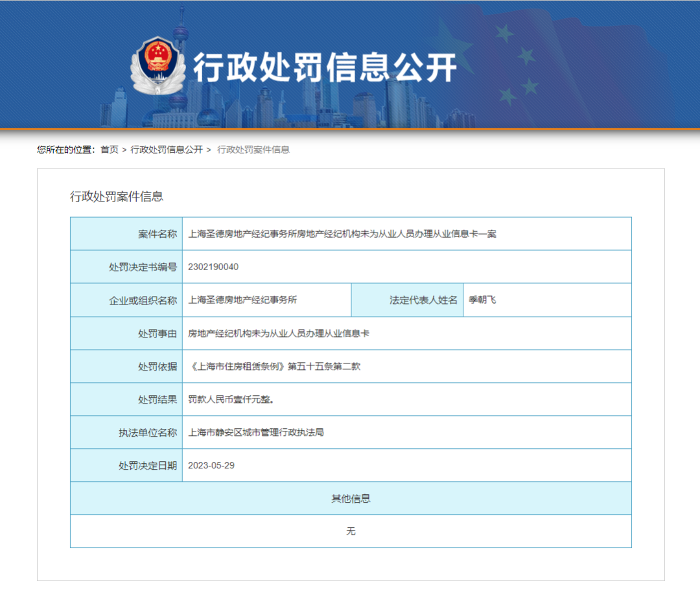Viewport: 700px width, 596px height.
Task: Click the police emblem logo in the banner
Action: coord(158,65)
